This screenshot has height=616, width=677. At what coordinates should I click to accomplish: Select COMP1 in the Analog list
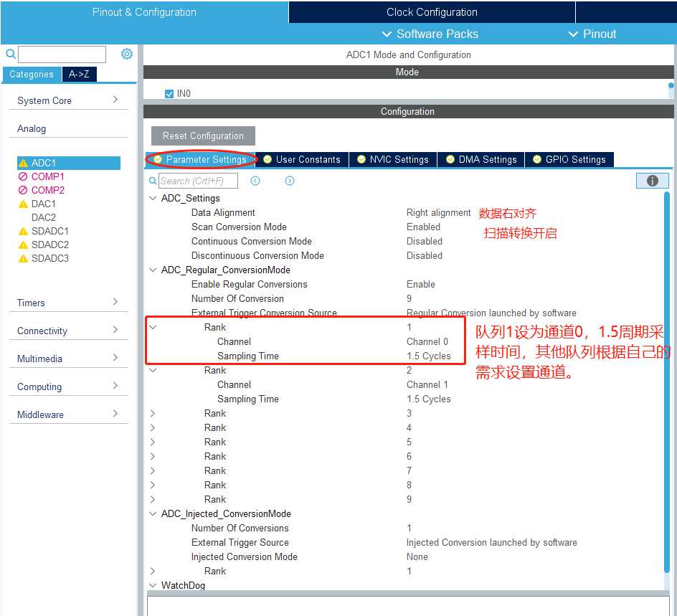tap(47, 176)
